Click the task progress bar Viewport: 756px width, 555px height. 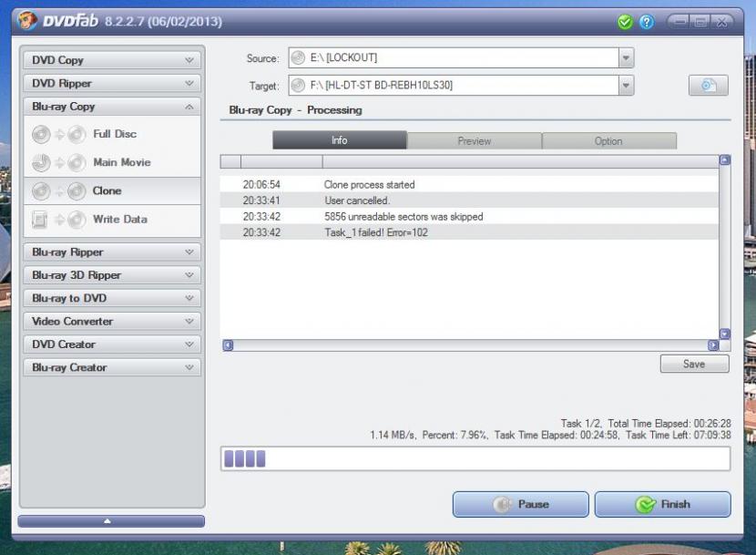pyautogui.click(x=475, y=458)
